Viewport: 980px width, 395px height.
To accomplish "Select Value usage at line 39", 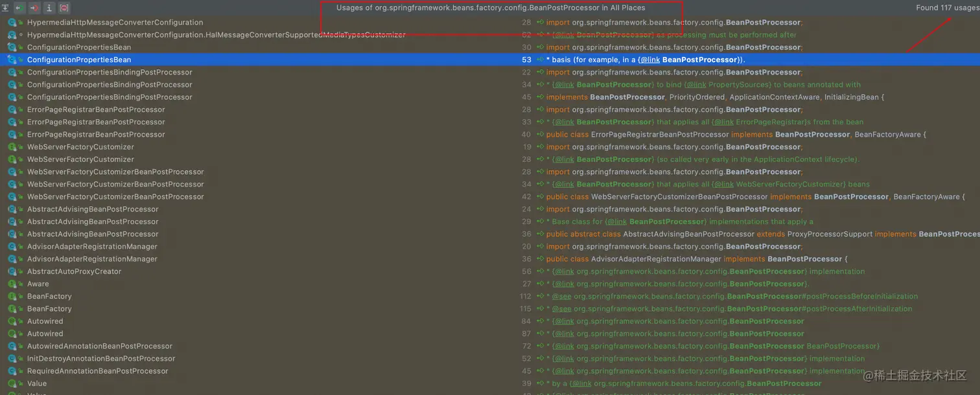I will [x=490, y=383].
